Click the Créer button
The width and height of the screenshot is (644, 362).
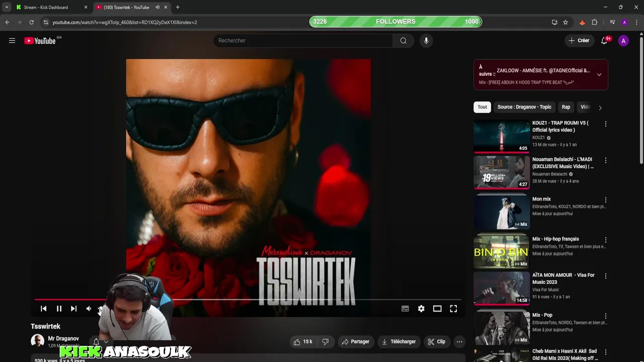[x=579, y=41]
